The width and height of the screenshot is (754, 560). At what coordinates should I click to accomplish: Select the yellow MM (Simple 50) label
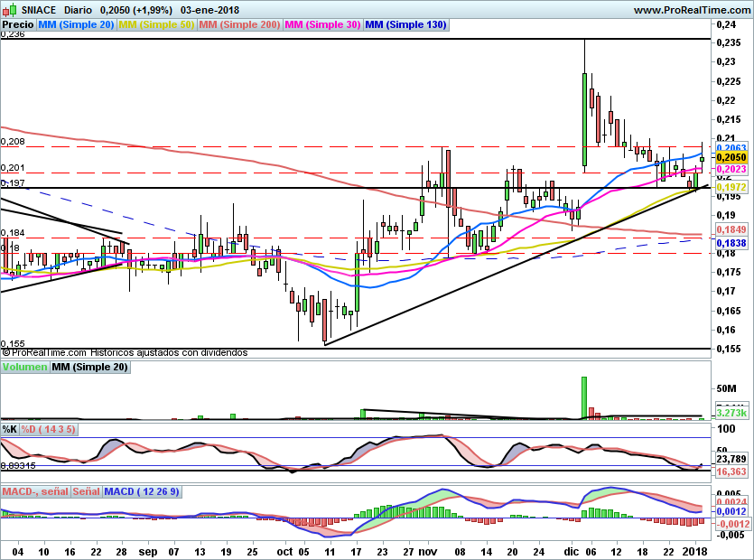[156, 25]
